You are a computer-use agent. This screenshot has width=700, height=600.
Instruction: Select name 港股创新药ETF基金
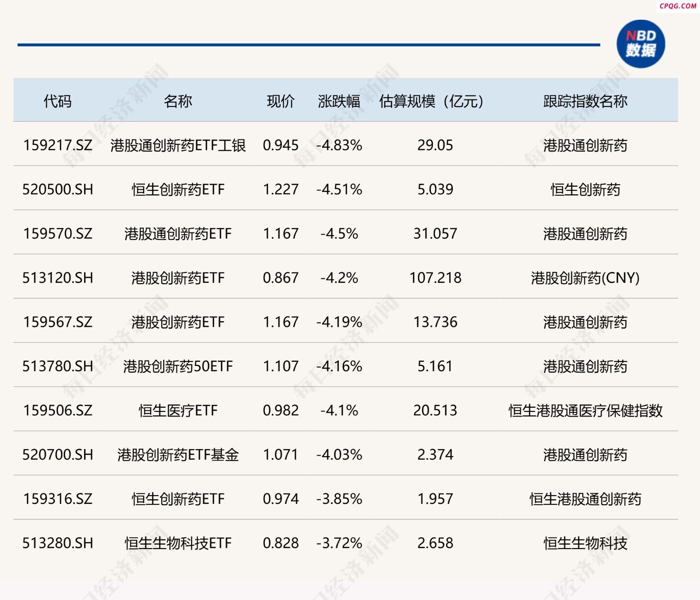click(178, 455)
